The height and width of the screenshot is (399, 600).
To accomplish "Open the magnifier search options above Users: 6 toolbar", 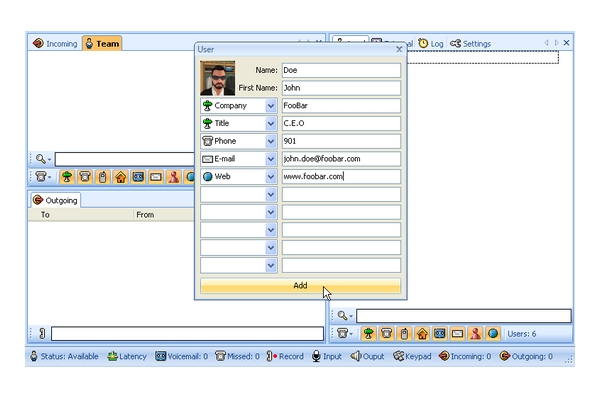I will (345, 316).
